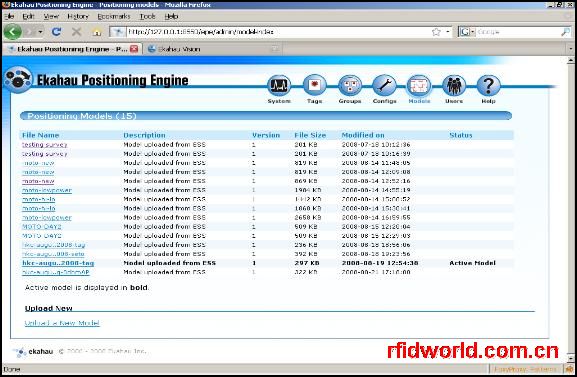
Task: Open the testing survey model modified 10:12:36
Action: click(x=45, y=145)
